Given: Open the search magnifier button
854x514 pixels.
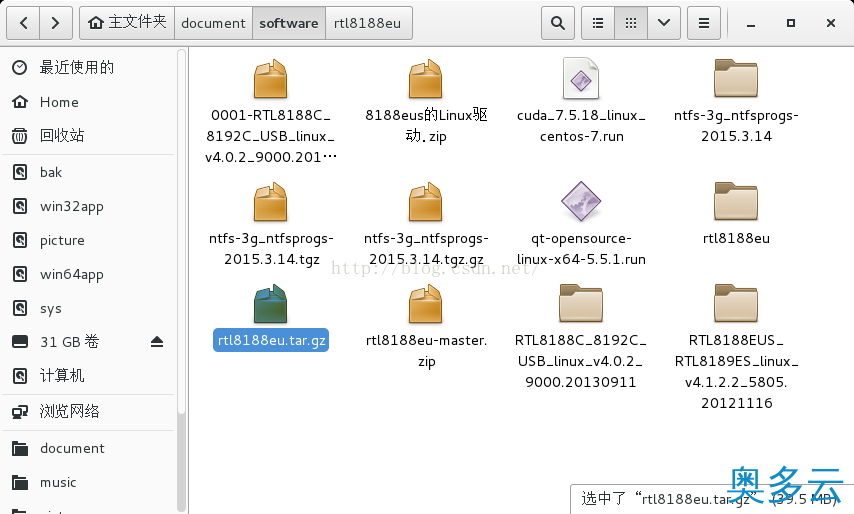Looking at the screenshot, I should click(x=558, y=23).
